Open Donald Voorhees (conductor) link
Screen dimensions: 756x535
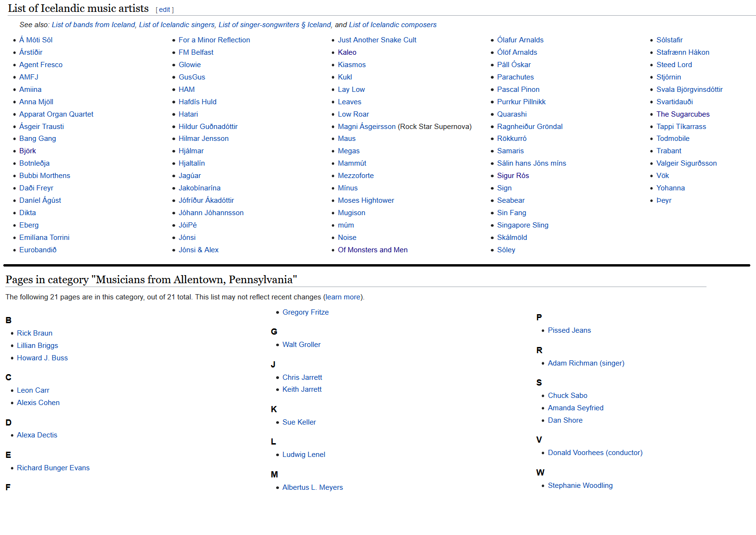point(595,453)
